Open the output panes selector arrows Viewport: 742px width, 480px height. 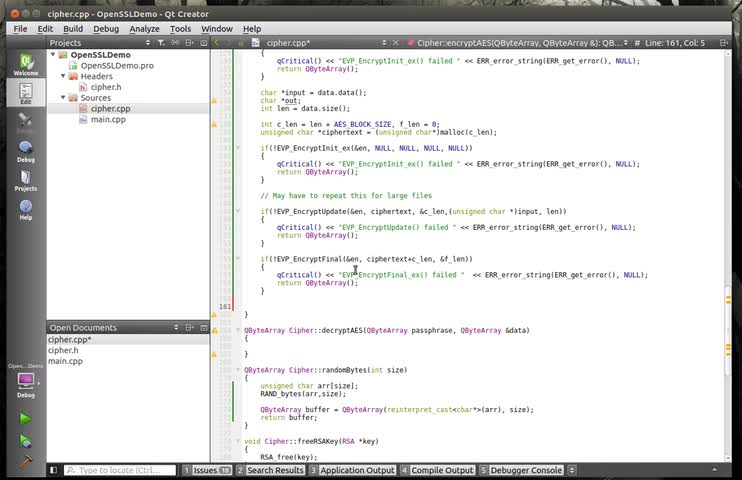[x=572, y=470]
